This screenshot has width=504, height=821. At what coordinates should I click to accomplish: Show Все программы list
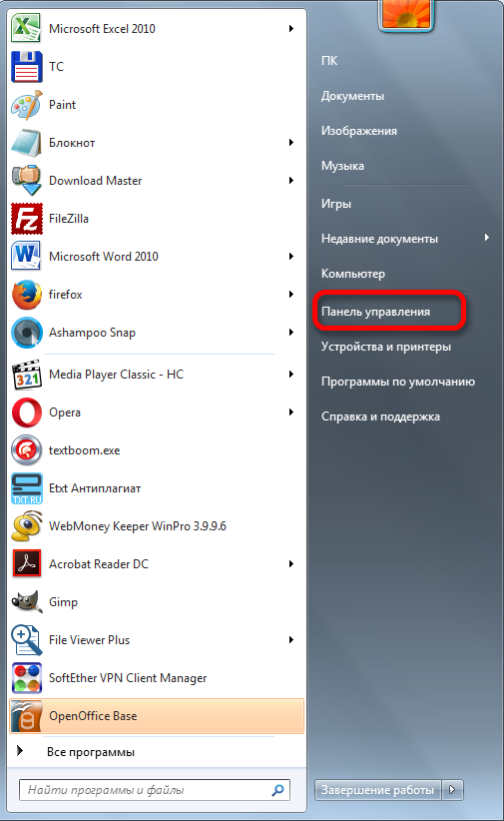90,752
